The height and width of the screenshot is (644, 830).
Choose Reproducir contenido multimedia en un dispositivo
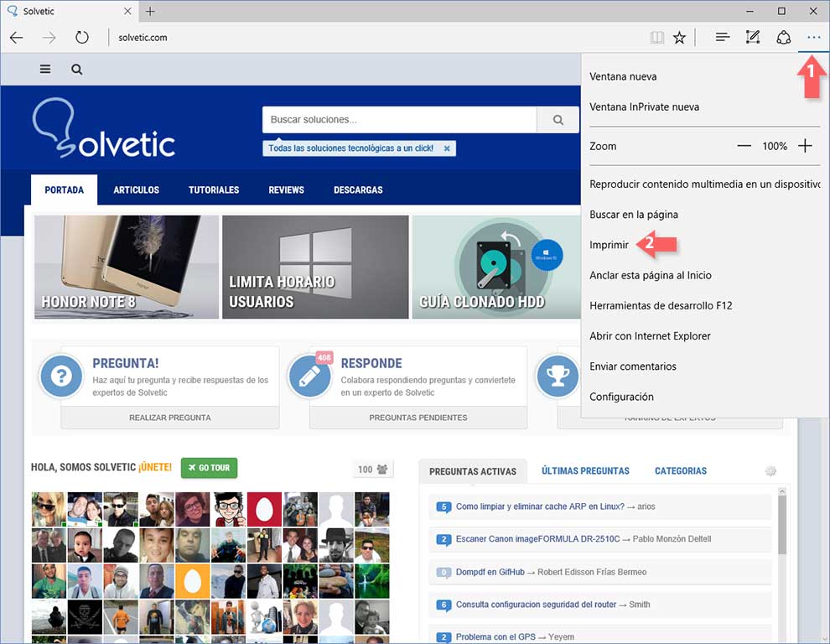point(705,184)
